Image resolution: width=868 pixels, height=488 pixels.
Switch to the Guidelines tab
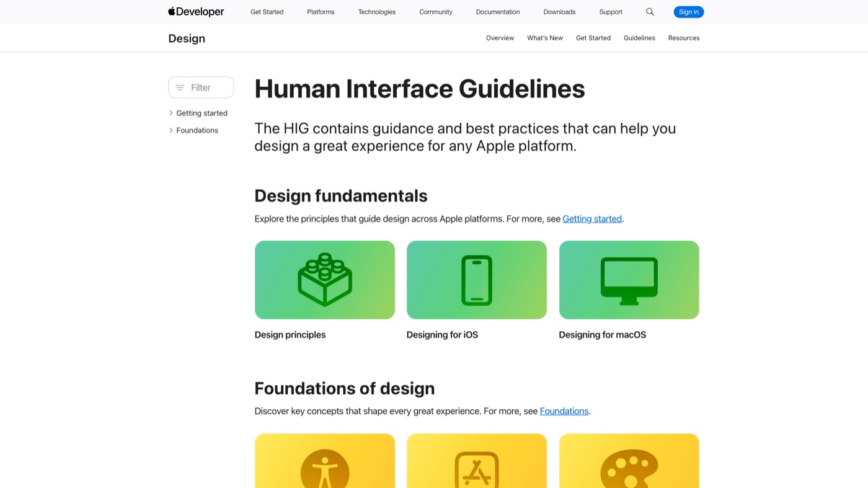click(639, 38)
